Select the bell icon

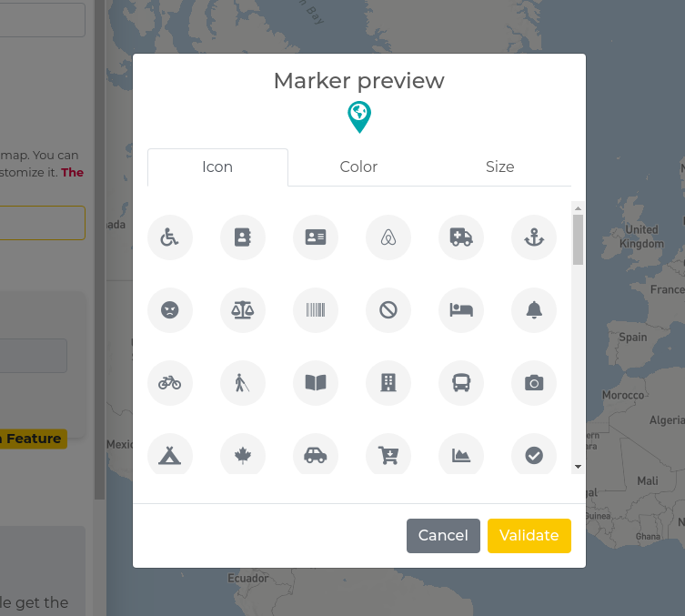coord(534,310)
